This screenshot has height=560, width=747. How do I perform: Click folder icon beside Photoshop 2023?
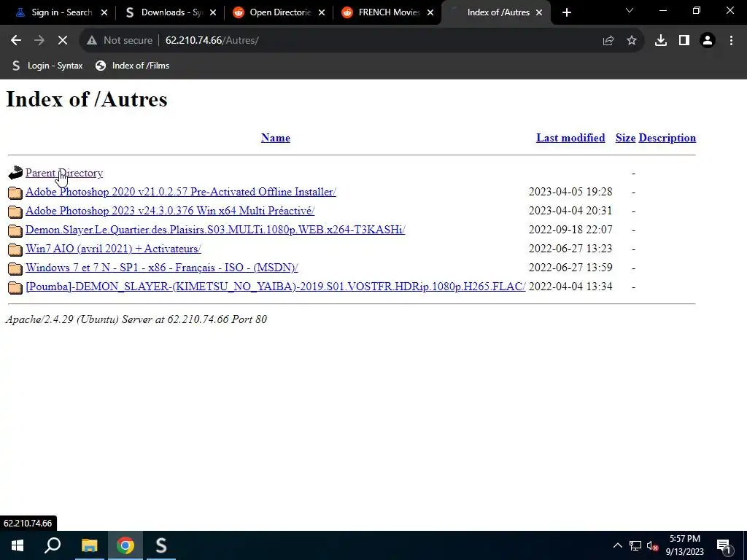[15, 211]
